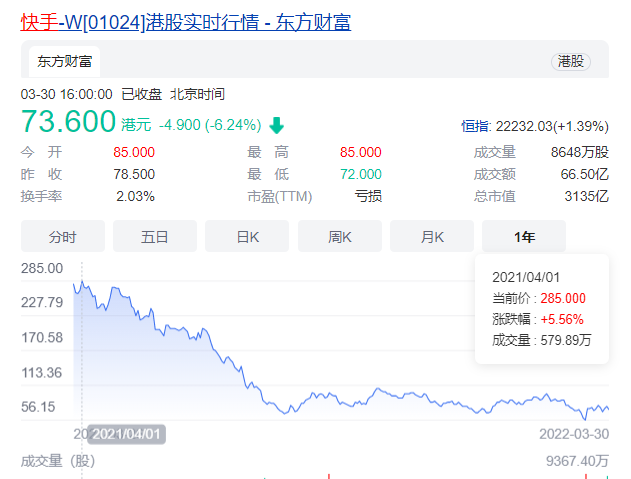The width and height of the screenshot is (631, 479).
Task: Click the 成交额 value 66.50亿
Action: pyautogui.click(x=584, y=174)
